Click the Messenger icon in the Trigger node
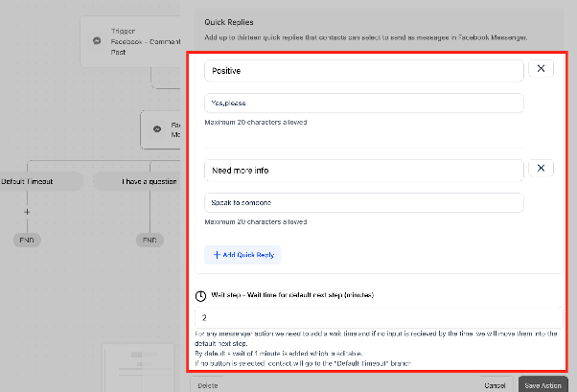This screenshot has height=392, width=577. 97,40
